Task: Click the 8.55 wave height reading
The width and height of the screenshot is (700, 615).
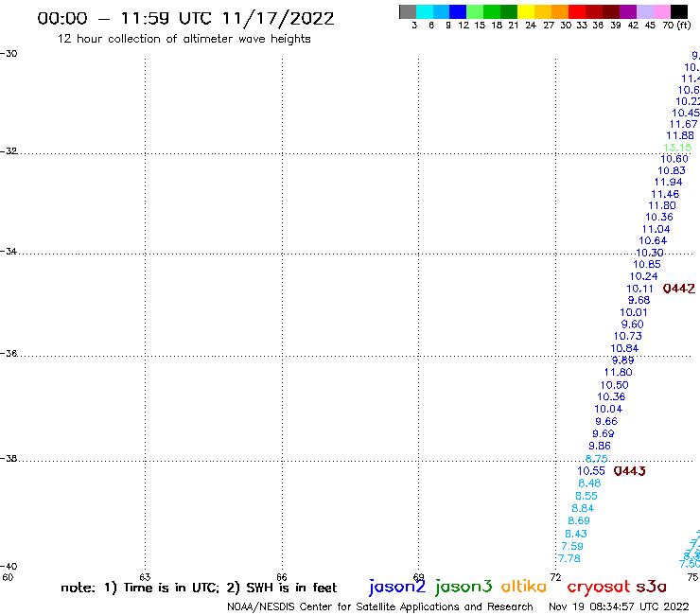Action: pos(586,496)
